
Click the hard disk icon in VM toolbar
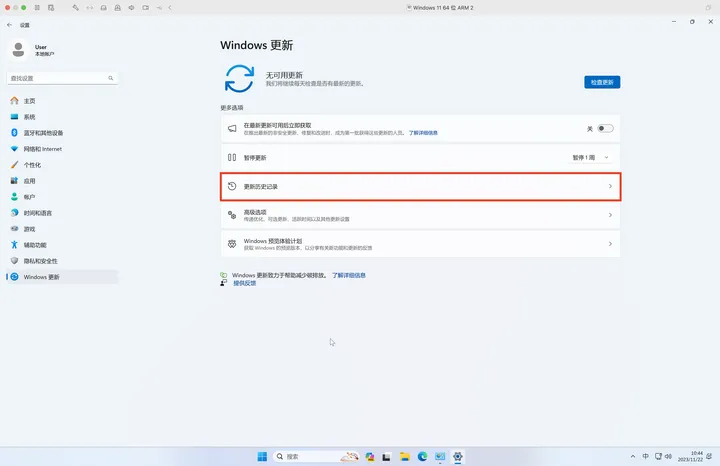tap(104, 8)
